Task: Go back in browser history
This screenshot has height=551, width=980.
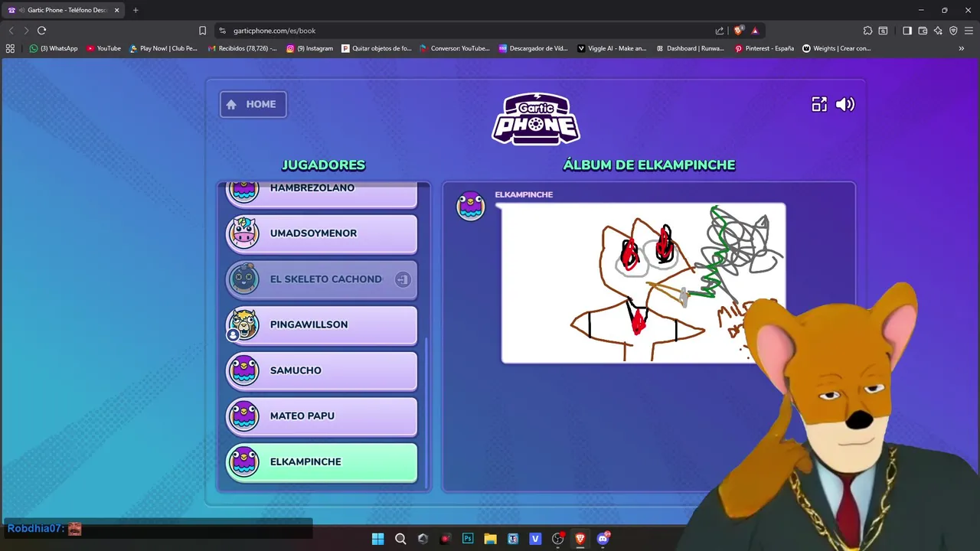Action: click(11, 31)
